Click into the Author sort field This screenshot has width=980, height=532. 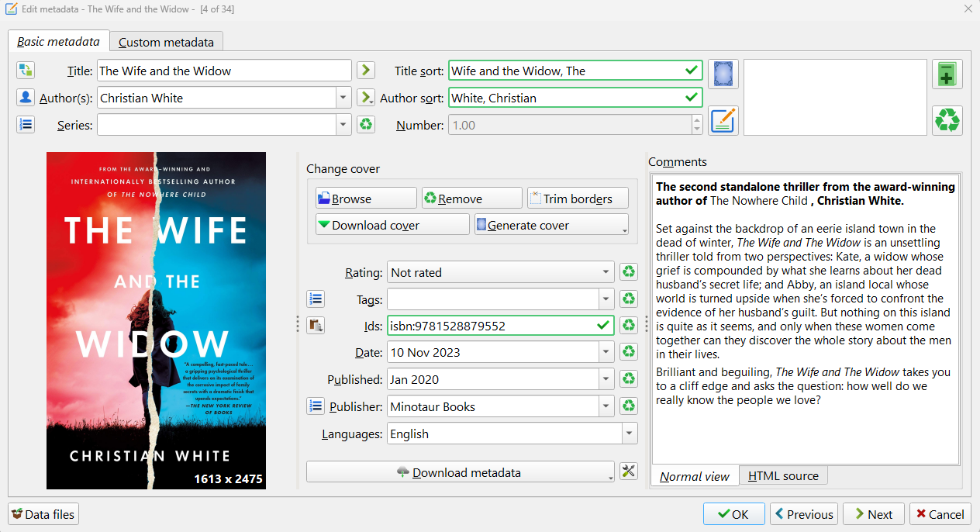(575, 98)
